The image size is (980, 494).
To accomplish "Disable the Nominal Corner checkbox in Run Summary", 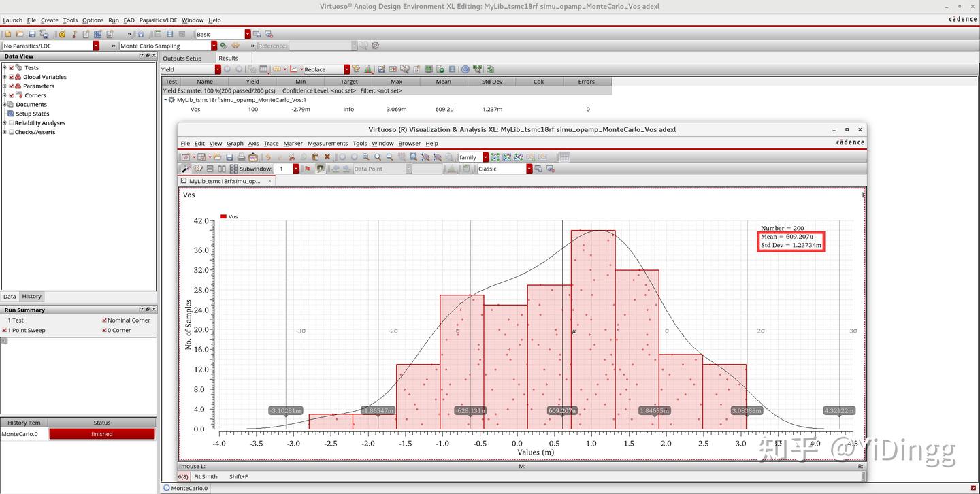I will 104,320.
